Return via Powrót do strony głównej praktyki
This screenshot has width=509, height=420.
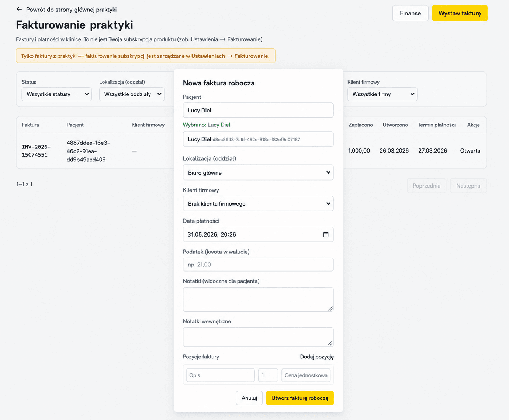(x=71, y=10)
